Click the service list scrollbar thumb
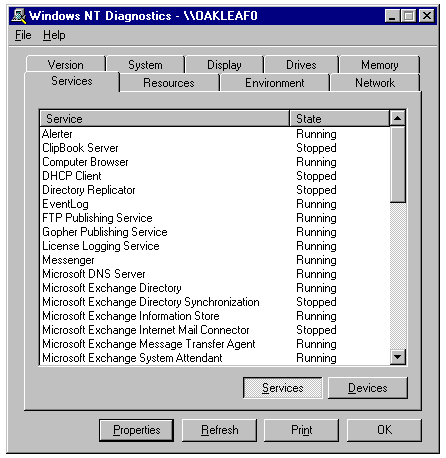 point(397,164)
